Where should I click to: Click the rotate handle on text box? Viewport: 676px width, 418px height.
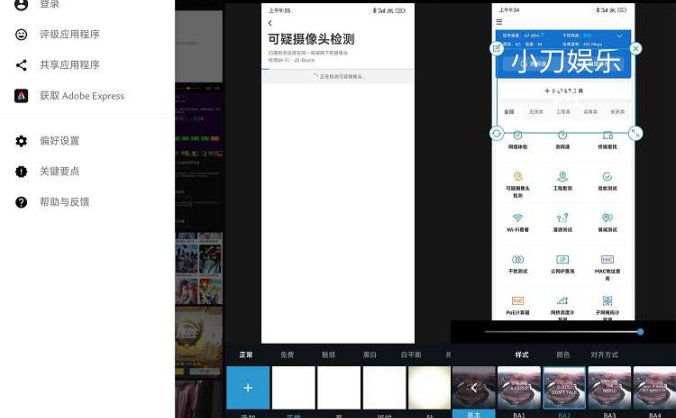[497, 133]
